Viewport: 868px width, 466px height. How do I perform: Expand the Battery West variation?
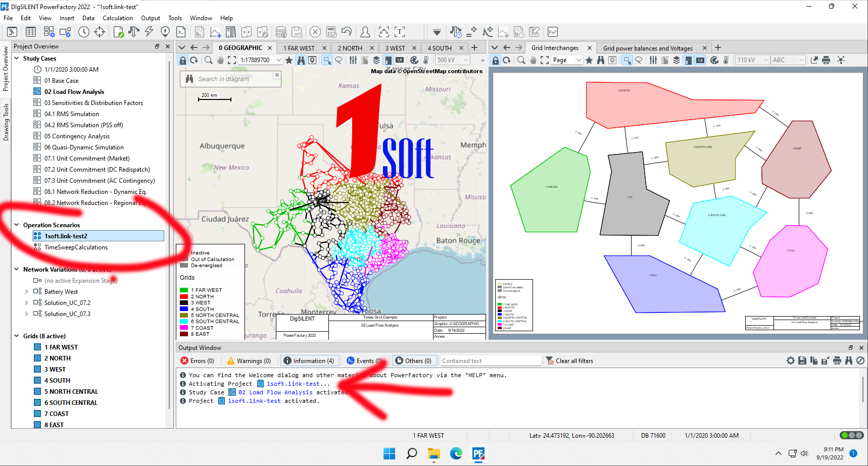[x=27, y=291]
